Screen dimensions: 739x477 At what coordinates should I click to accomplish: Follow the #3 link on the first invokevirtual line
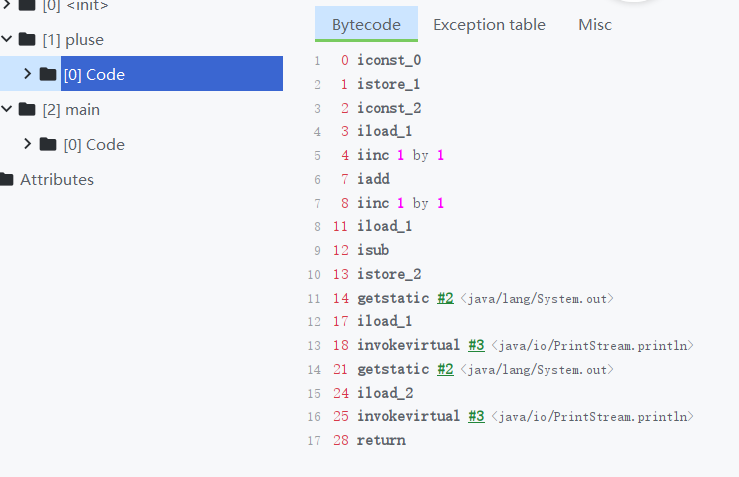click(x=476, y=345)
